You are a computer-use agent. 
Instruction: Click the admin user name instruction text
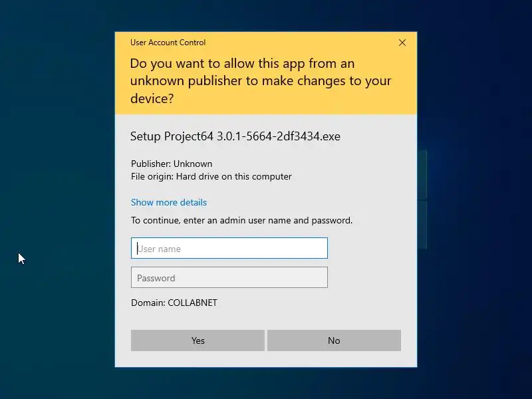click(241, 221)
